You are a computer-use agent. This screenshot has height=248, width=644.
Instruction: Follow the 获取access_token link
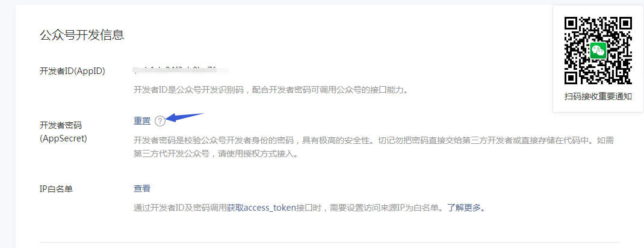(x=262, y=207)
